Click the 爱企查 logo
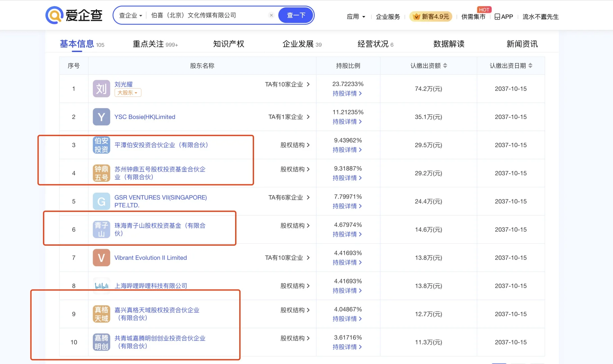 tap(74, 15)
